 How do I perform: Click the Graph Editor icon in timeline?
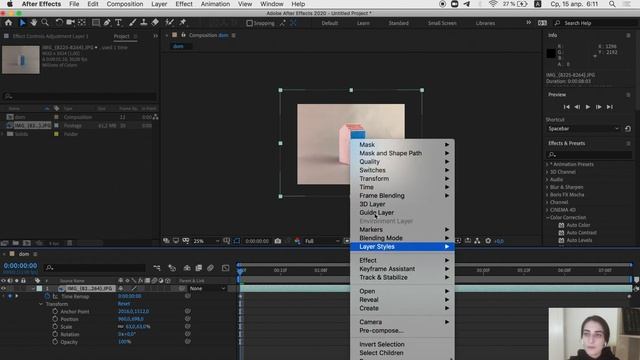[225, 268]
